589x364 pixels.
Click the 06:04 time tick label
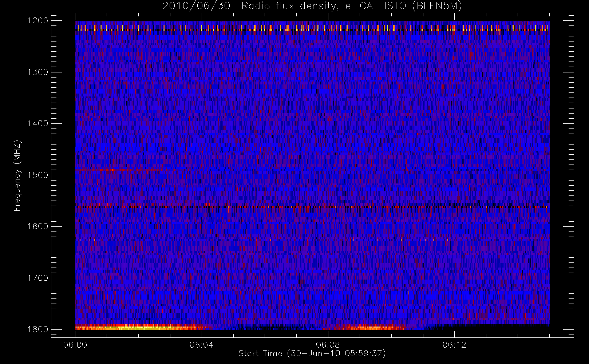202,345
